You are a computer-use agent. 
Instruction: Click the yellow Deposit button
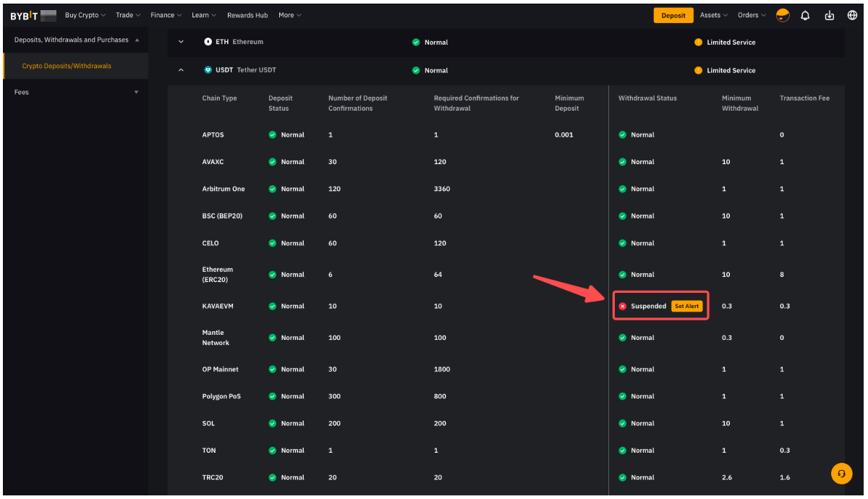(x=673, y=15)
